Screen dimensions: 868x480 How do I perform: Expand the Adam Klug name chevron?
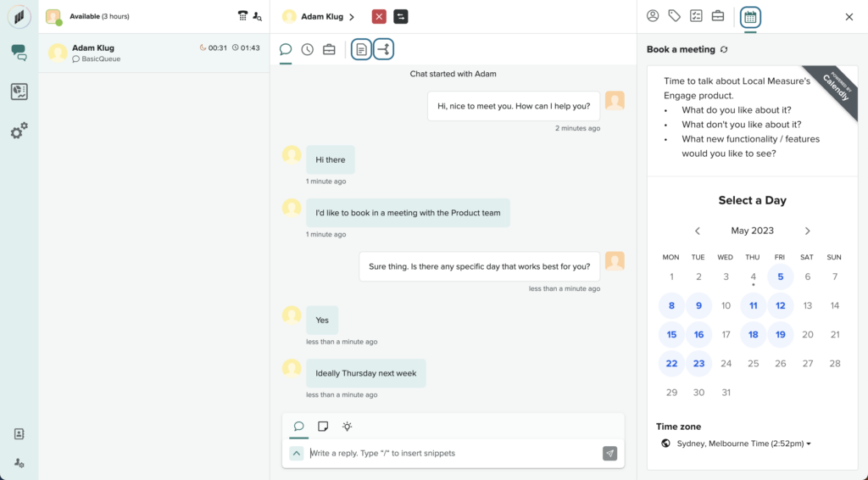[352, 17]
